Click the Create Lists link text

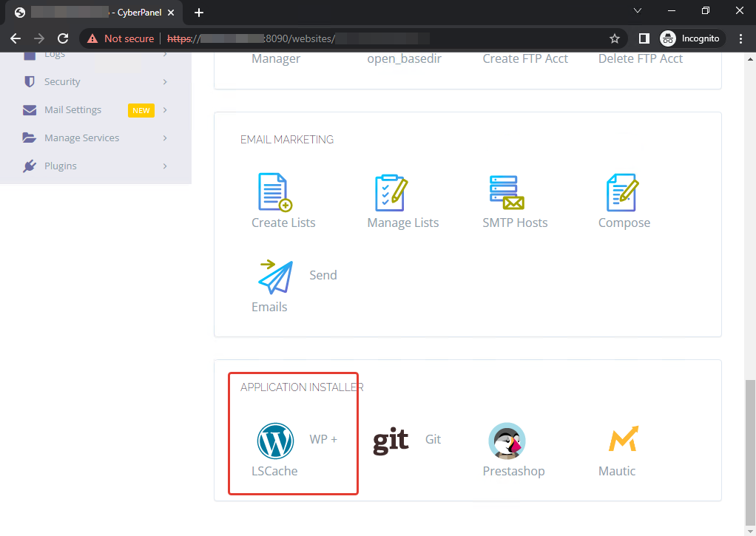(x=283, y=223)
